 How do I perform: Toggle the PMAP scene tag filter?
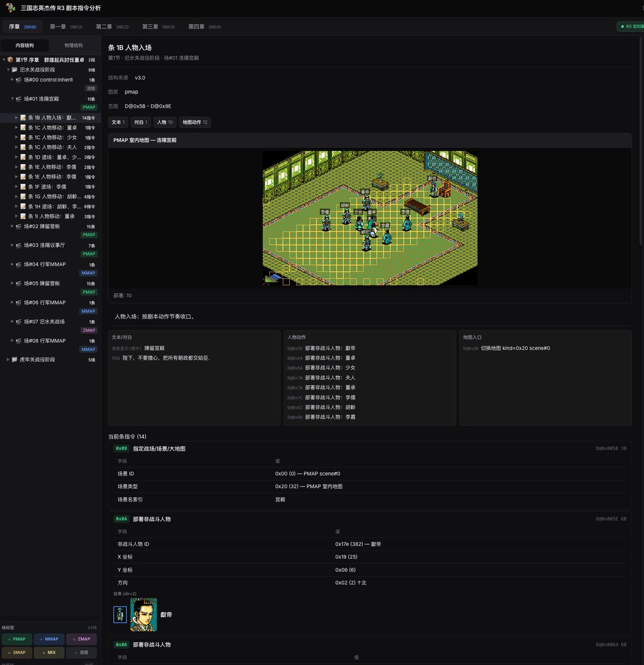point(17,639)
